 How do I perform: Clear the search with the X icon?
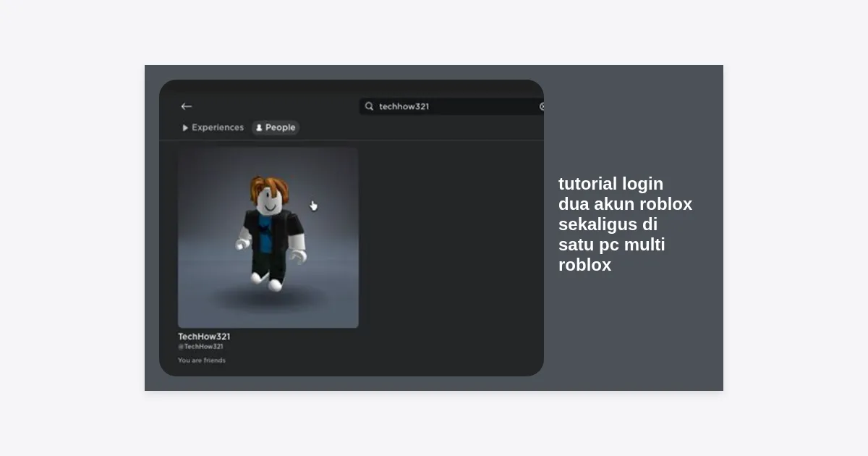542,106
